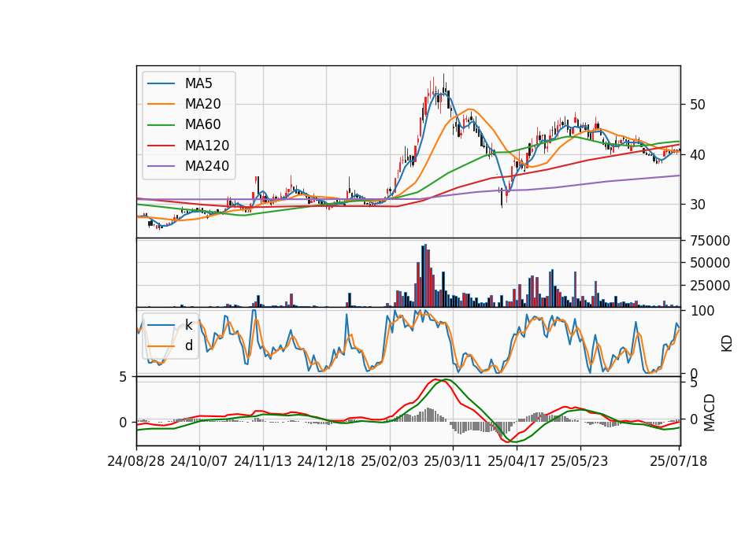Click the 25/05/23 date axis label
This screenshot has height=543, width=756.
click(579, 461)
